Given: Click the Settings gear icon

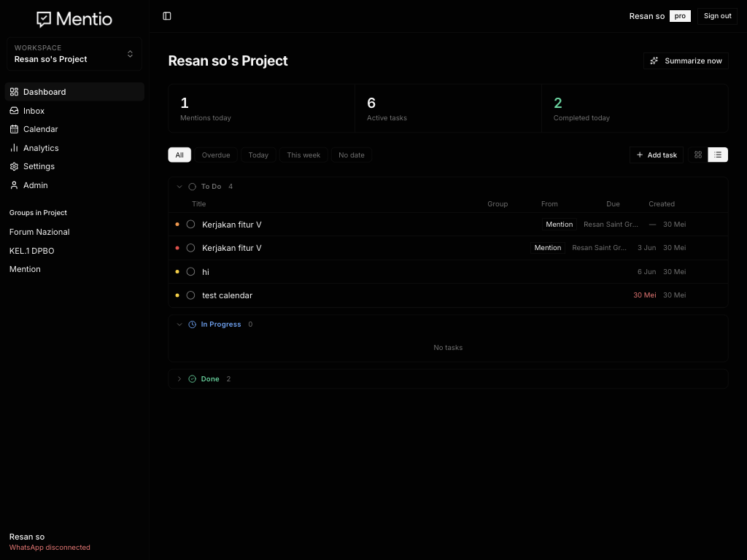Looking at the screenshot, I should point(15,166).
